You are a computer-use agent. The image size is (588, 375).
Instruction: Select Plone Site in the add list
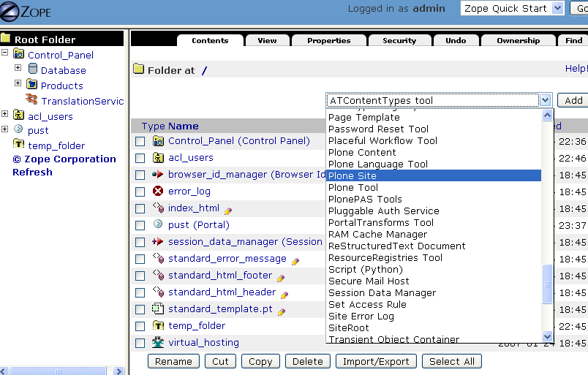434,175
